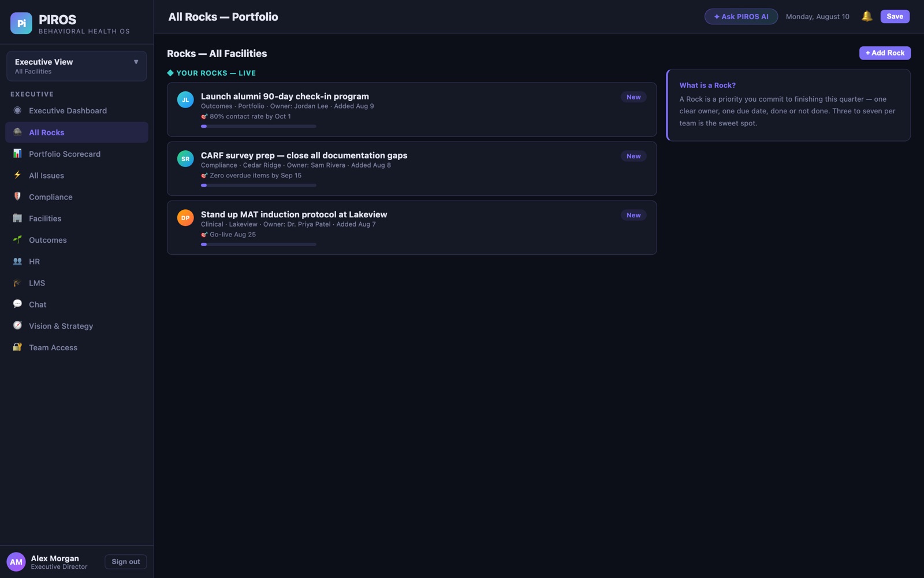Sign out of Alex Morgan's account
The image size is (924, 578).
[125, 562]
